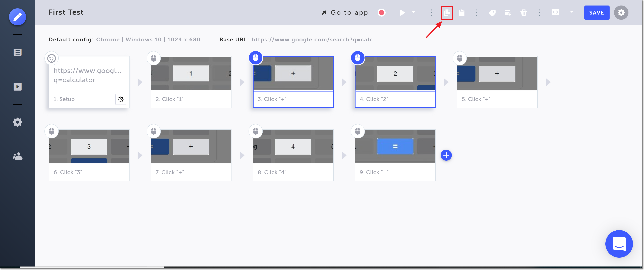Click the "9. Click =" label

click(374, 172)
